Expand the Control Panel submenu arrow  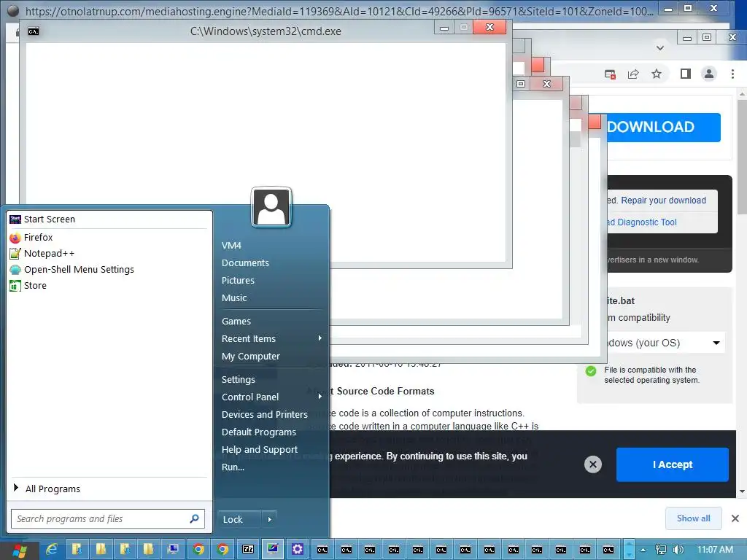[320, 396]
